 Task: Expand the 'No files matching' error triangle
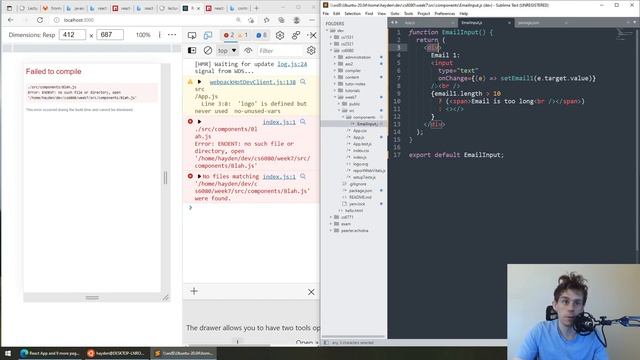(x=200, y=176)
